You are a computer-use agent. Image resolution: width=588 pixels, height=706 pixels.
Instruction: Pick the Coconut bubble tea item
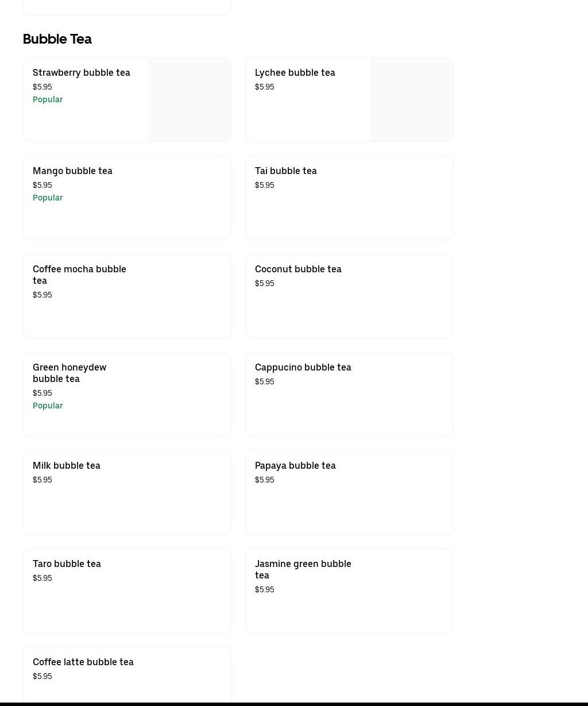pos(298,269)
